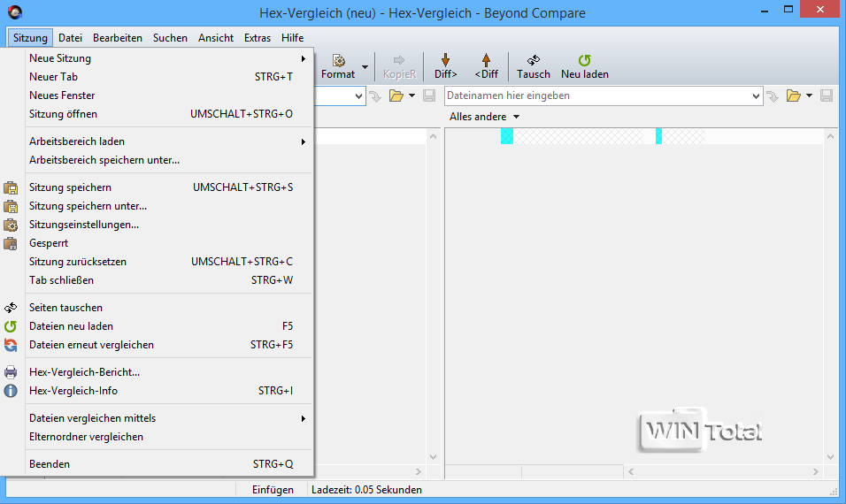Click left pane vertical scrollbar up arrow
Image resolution: width=846 pixels, height=504 pixels.
coord(434,136)
